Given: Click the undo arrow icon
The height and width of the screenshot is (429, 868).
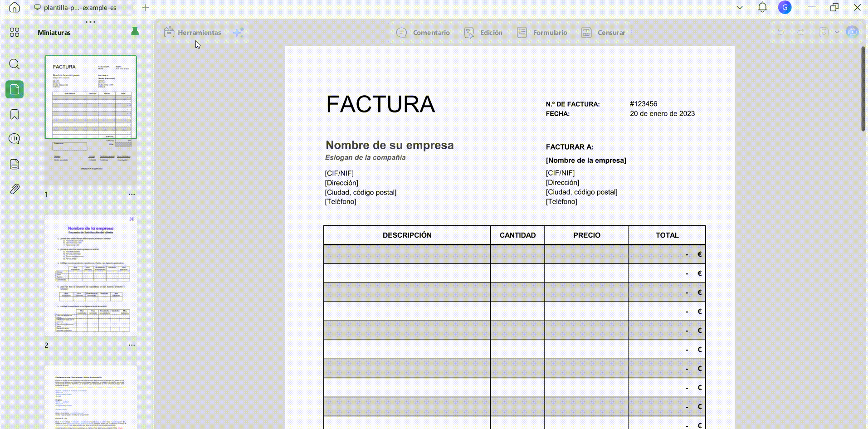Looking at the screenshot, I should pyautogui.click(x=780, y=32).
